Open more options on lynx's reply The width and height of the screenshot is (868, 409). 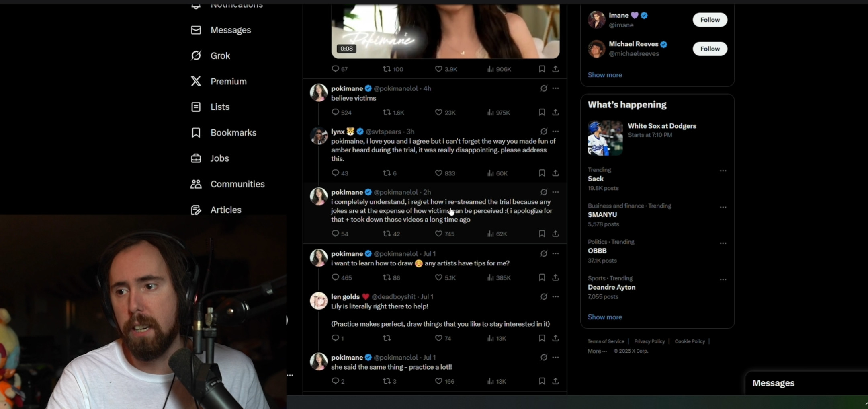coord(555,132)
